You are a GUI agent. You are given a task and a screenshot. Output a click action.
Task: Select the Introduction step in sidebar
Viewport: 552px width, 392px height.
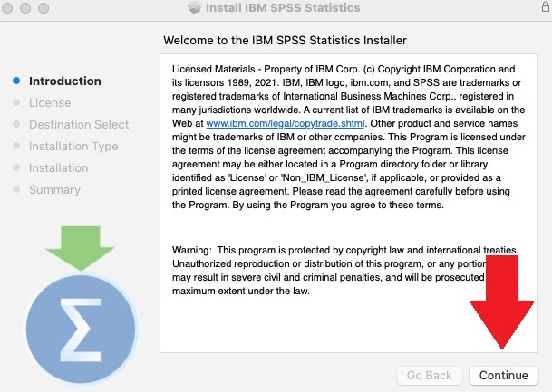(64, 81)
